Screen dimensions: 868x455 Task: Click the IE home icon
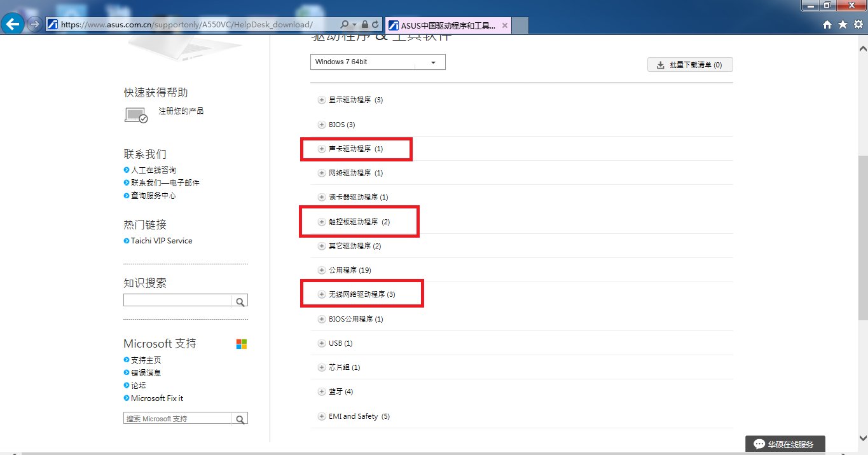(x=827, y=25)
